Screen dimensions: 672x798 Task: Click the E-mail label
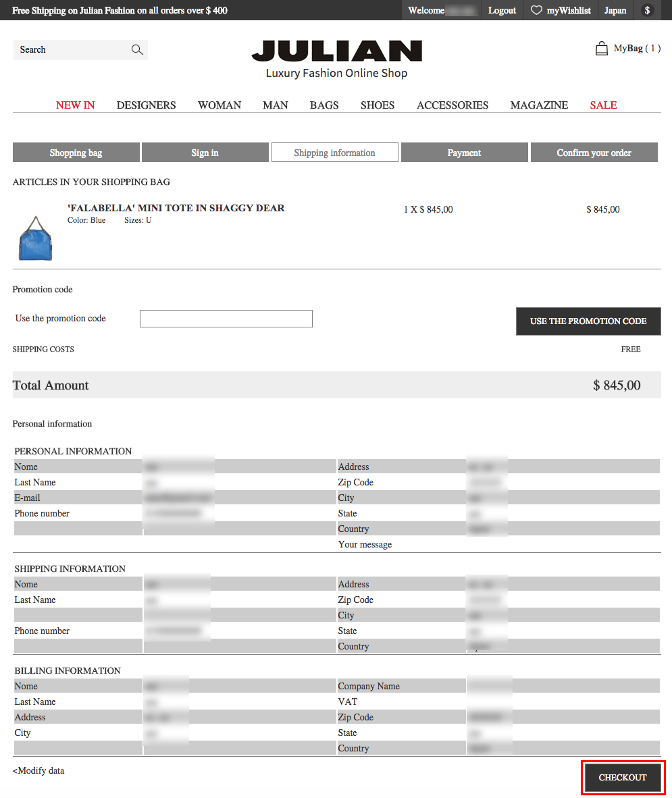pos(27,498)
